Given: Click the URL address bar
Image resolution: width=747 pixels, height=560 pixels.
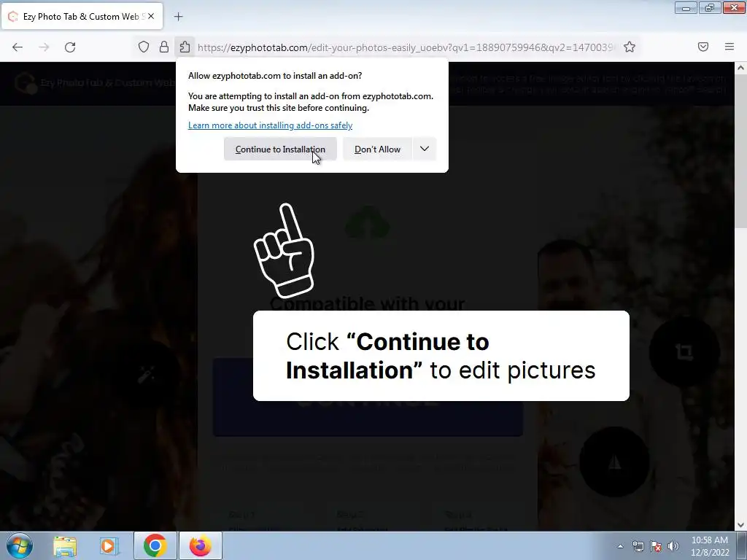Looking at the screenshot, I should tap(405, 47).
